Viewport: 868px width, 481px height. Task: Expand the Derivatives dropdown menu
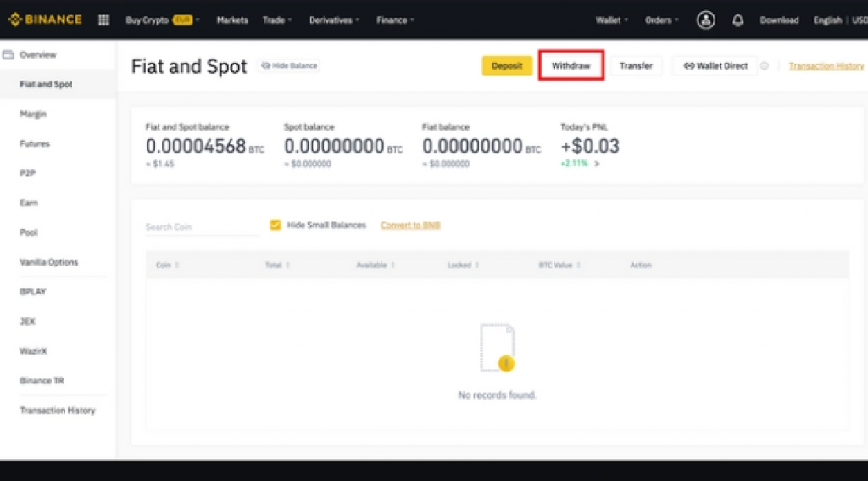pyautogui.click(x=334, y=20)
